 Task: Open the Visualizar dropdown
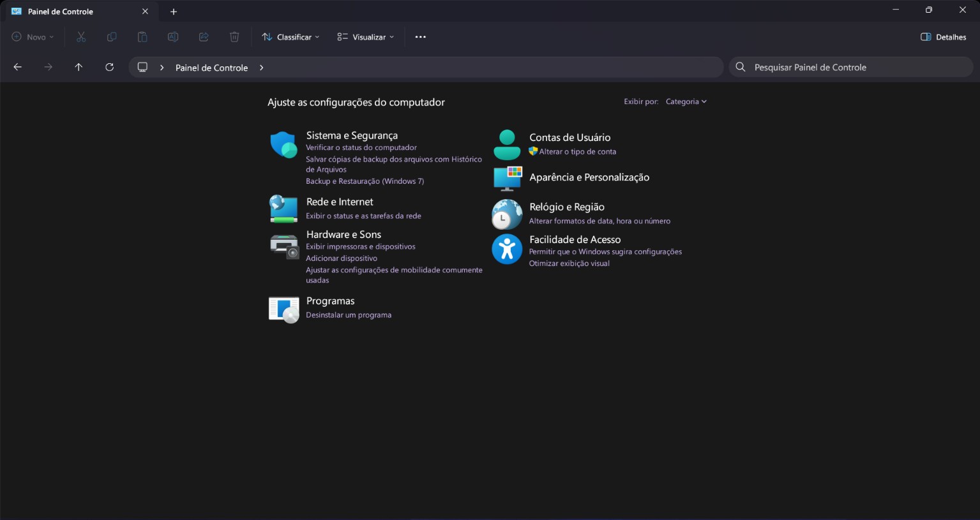coord(366,37)
